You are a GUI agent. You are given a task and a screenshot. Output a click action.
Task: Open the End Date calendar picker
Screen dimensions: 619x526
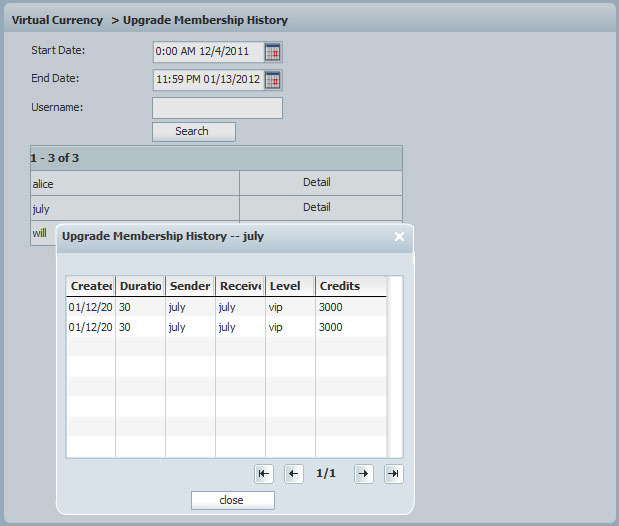[272, 80]
